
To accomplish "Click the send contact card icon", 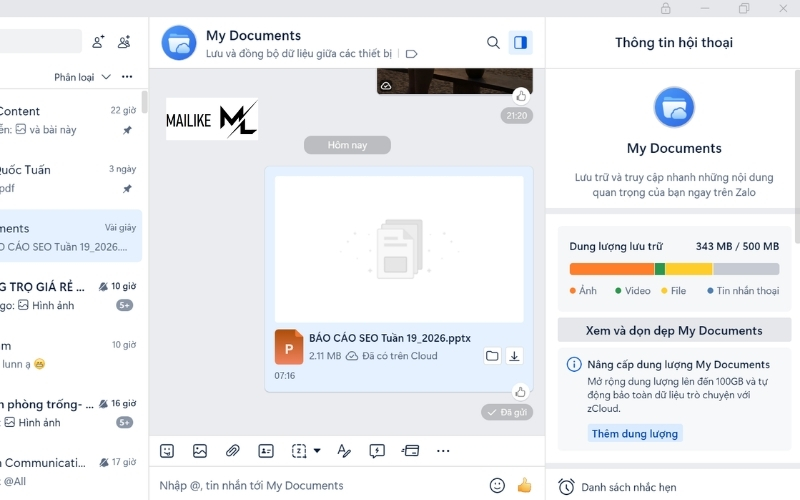I will click(266, 451).
